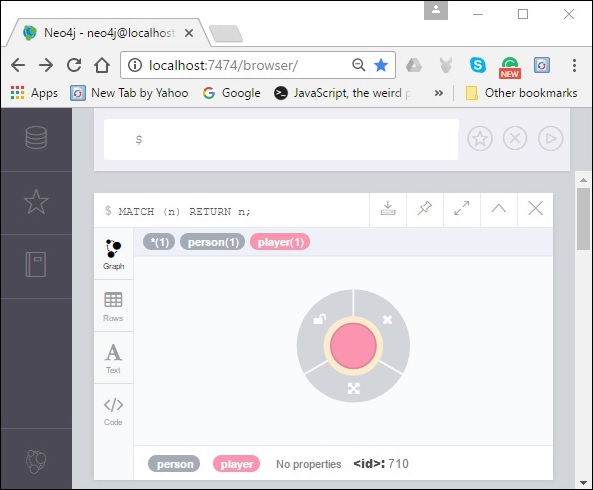Expand node relationships via bottom ring segment
The height and width of the screenshot is (490, 593).
354,388
